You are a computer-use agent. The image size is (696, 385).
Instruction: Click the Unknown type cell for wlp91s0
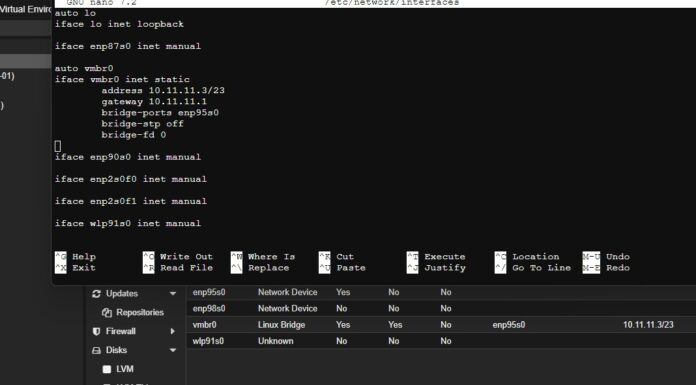click(275, 341)
